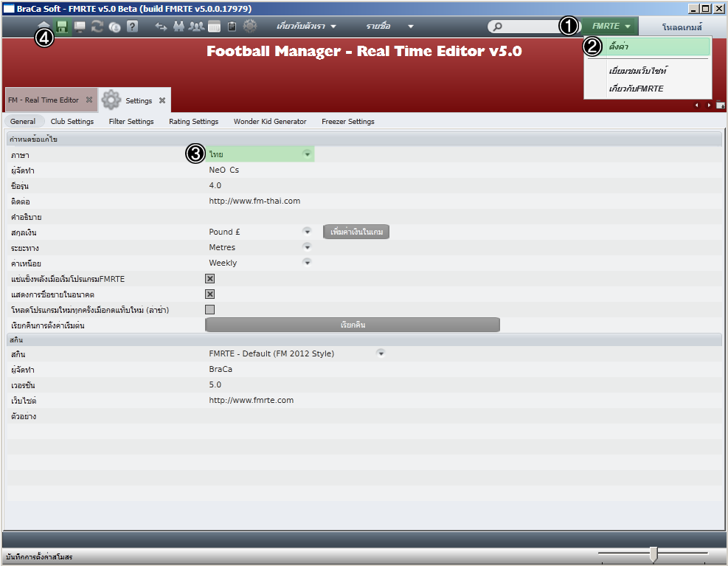Click the คำอธิบาย description row label
This screenshot has width=728, height=566.
click(x=27, y=217)
